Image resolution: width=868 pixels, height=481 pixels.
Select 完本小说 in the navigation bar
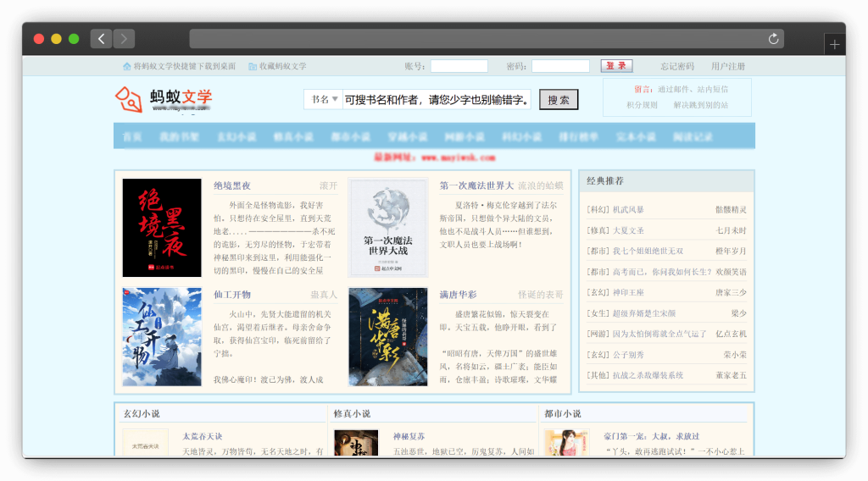(636, 136)
